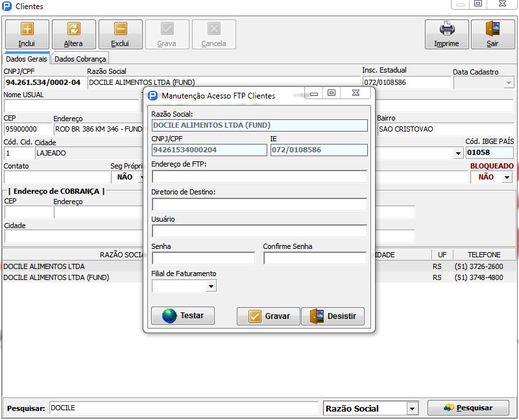Click the Sair door icon
This screenshot has width=519, height=420.
click(492, 34)
